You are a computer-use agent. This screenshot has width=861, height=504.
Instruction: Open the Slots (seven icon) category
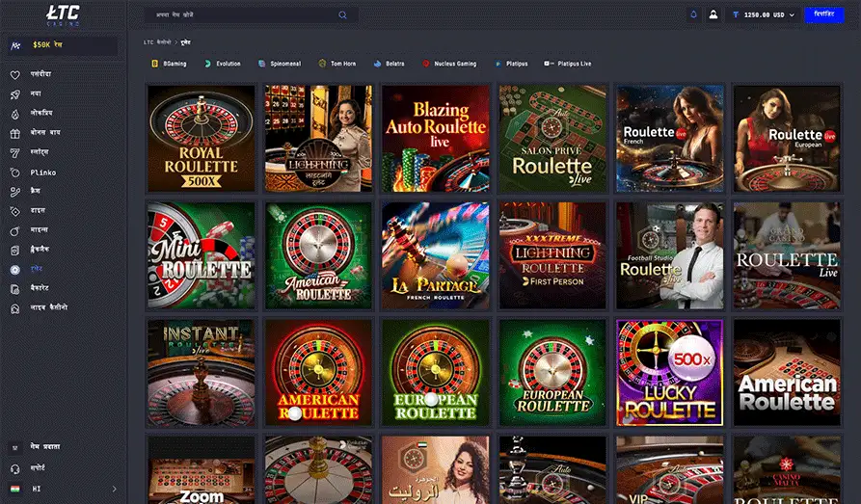(x=30, y=152)
